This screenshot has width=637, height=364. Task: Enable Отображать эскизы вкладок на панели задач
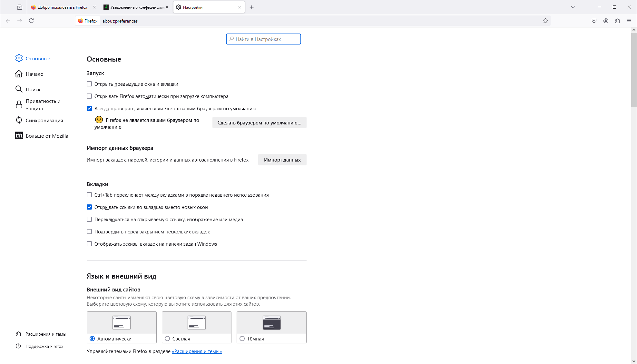(89, 244)
